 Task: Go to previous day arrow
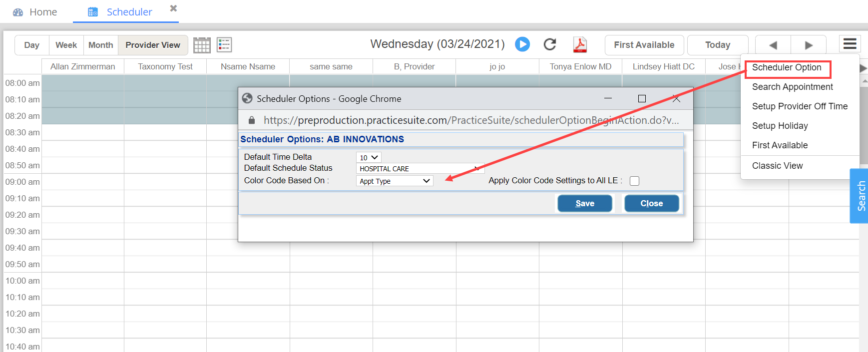pos(773,45)
